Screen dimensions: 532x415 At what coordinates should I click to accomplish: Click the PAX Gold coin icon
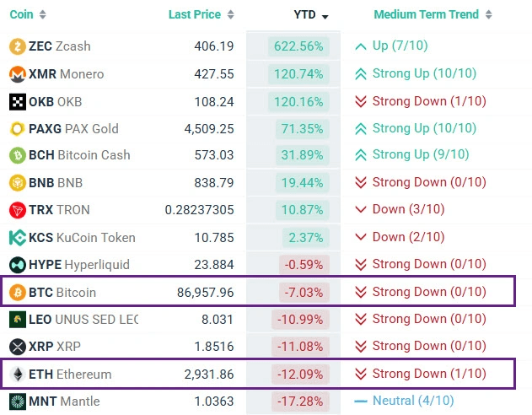click(x=18, y=128)
